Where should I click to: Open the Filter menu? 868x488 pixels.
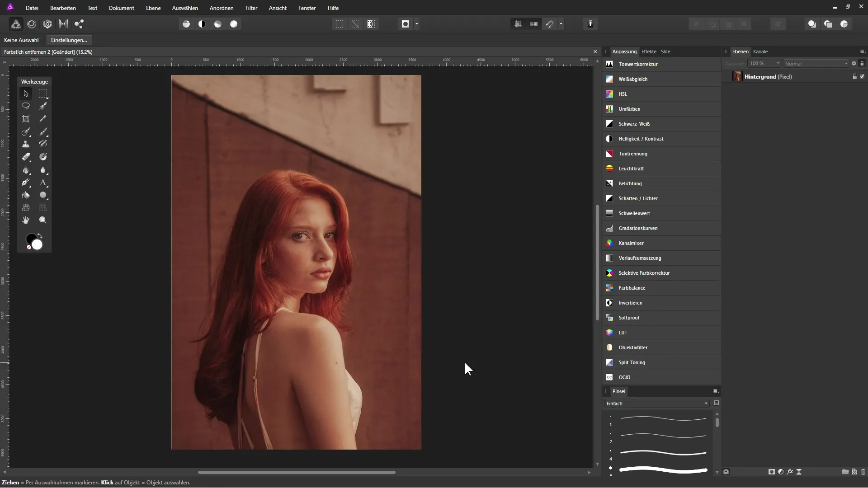[x=251, y=8]
